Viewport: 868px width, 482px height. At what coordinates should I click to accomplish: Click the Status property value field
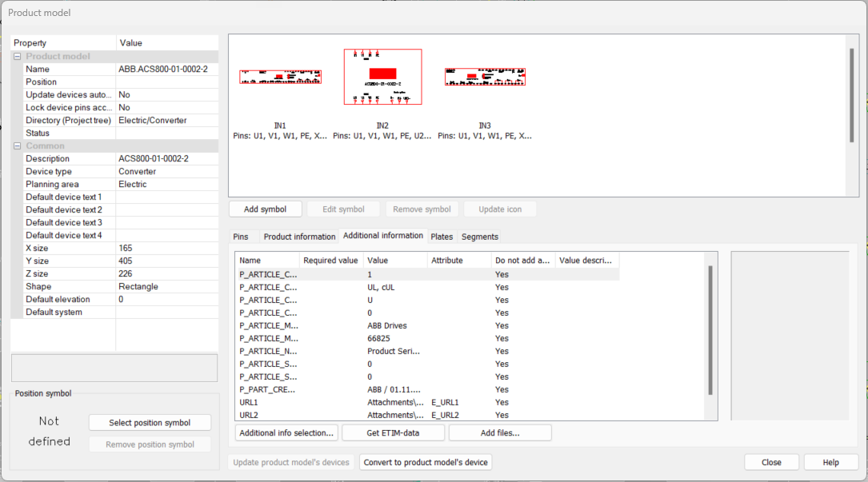point(166,133)
